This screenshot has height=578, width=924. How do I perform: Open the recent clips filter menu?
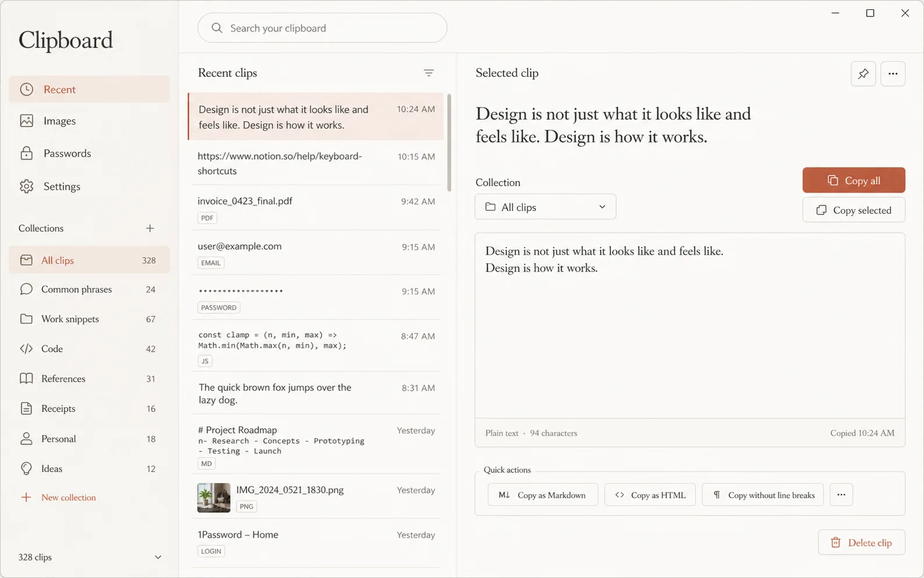click(x=429, y=73)
